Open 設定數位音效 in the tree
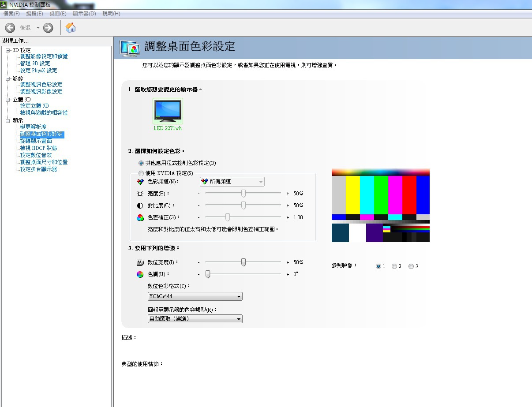The width and height of the screenshot is (532, 407). (36, 155)
